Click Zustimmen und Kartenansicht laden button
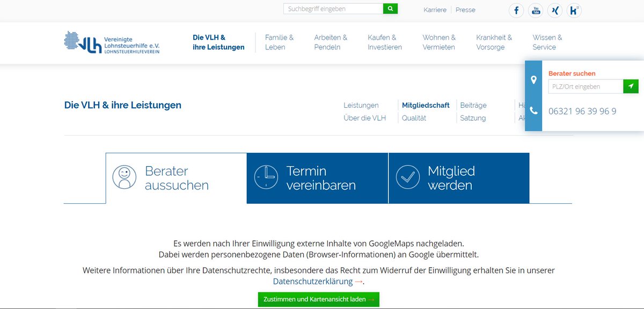This screenshot has width=644, height=309. (x=318, y=299)
